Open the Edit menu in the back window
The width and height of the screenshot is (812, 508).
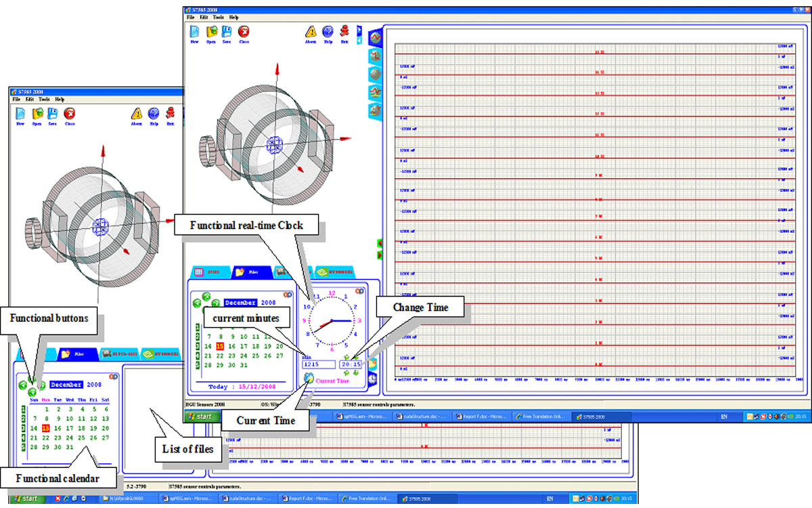[x=29, y=100]
